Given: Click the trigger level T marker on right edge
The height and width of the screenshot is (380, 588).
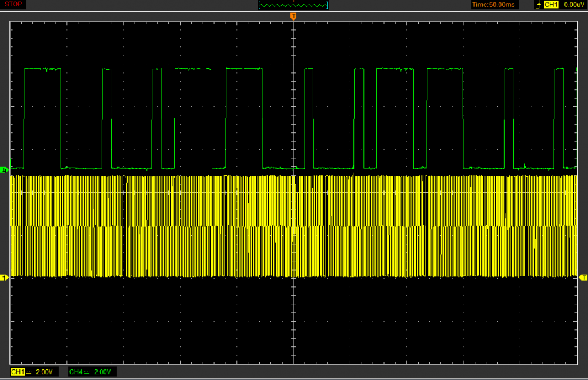Looking at the screenshot, I should [583, 277].
